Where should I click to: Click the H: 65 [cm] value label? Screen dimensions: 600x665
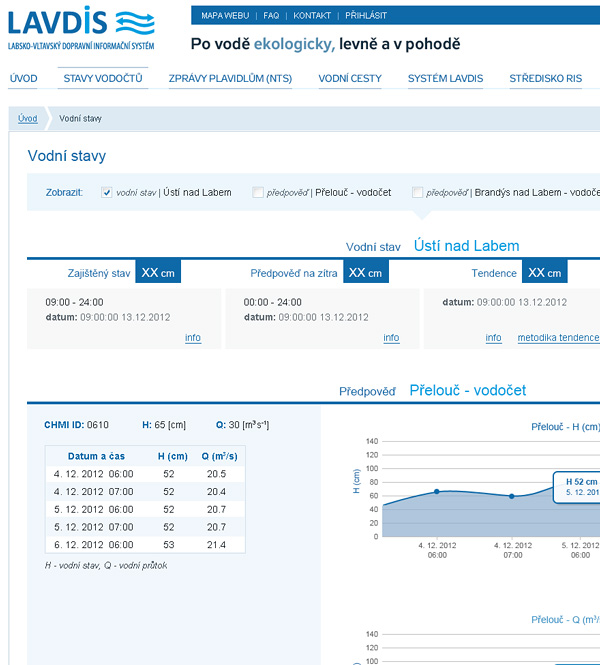(x=164, y=425)
